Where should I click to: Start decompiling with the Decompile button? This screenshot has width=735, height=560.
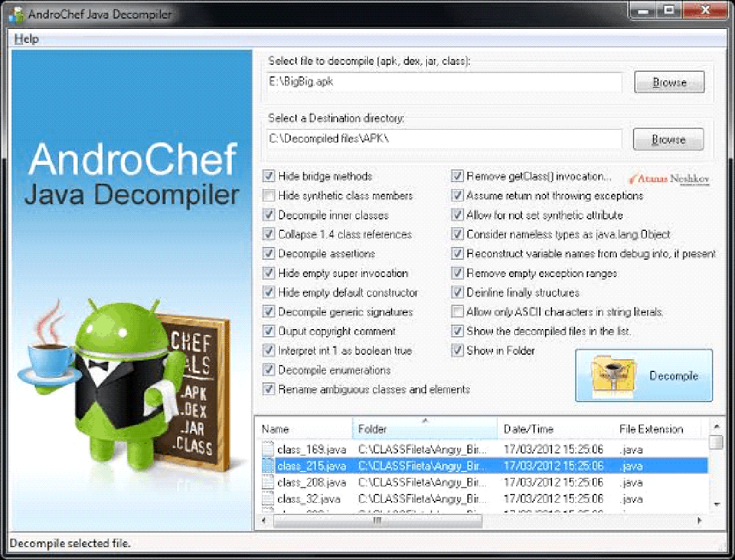[644, 375]
